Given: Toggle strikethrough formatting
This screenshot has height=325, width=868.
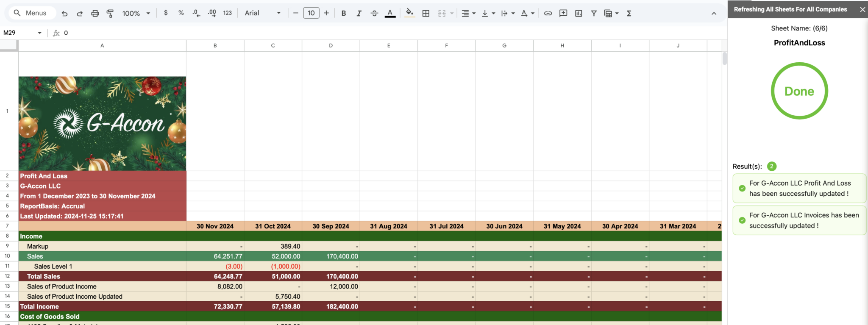Looking at the screenshot, I should point(374,13).
